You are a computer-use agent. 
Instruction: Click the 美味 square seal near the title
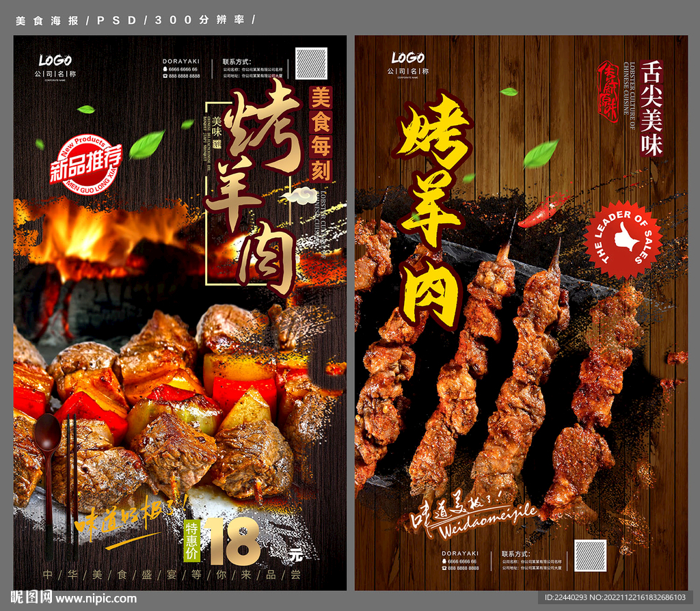pos(218,135)
